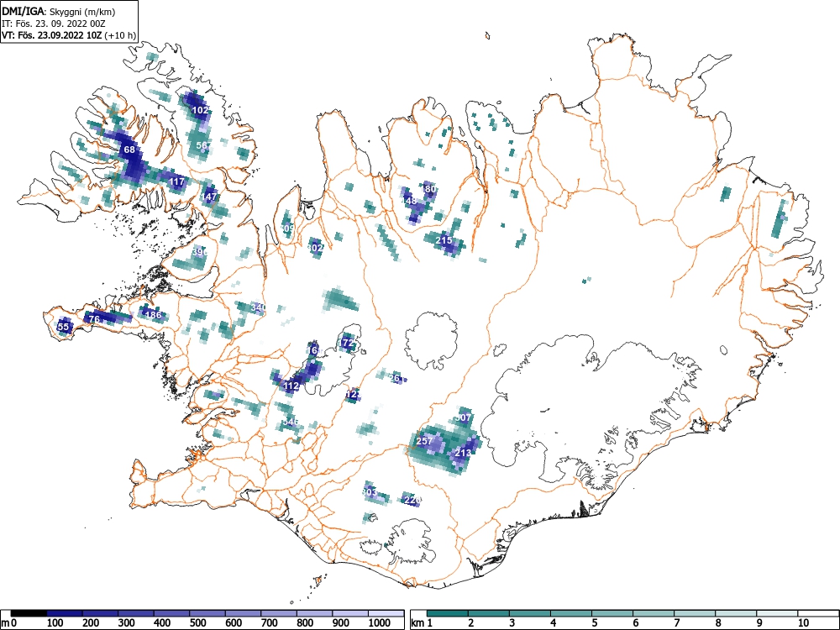Select the white 9–10 km legend swatch
The width and height of the screenshot is (840, 630).
777,613
